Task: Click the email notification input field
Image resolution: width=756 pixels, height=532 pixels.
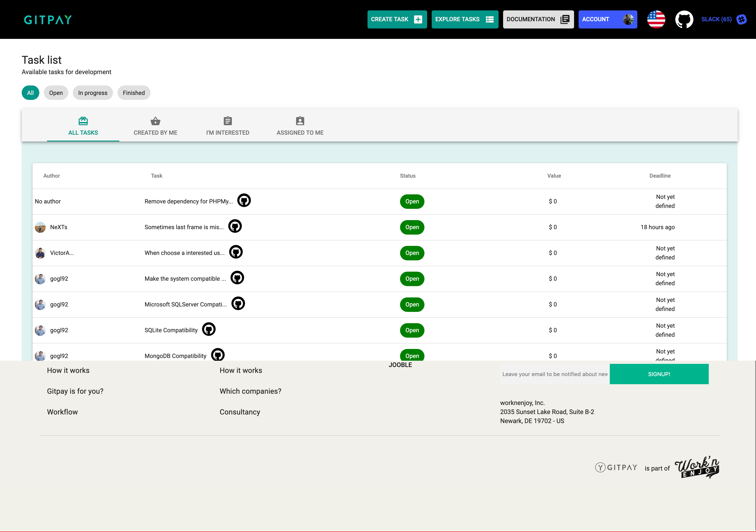Action: [x=555, y=374]
